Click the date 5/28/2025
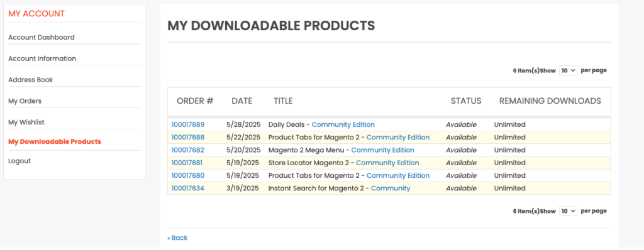Viewport: 644px width, 250px height. (243, 124)
